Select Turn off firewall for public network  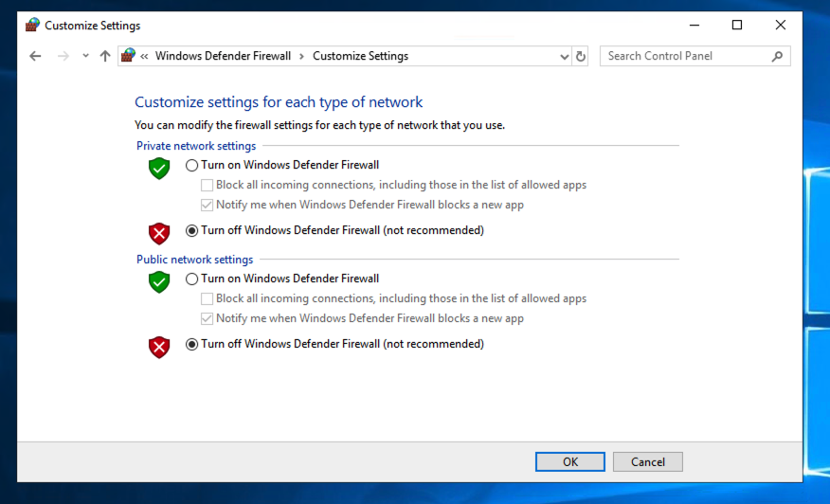click(192, 344)
